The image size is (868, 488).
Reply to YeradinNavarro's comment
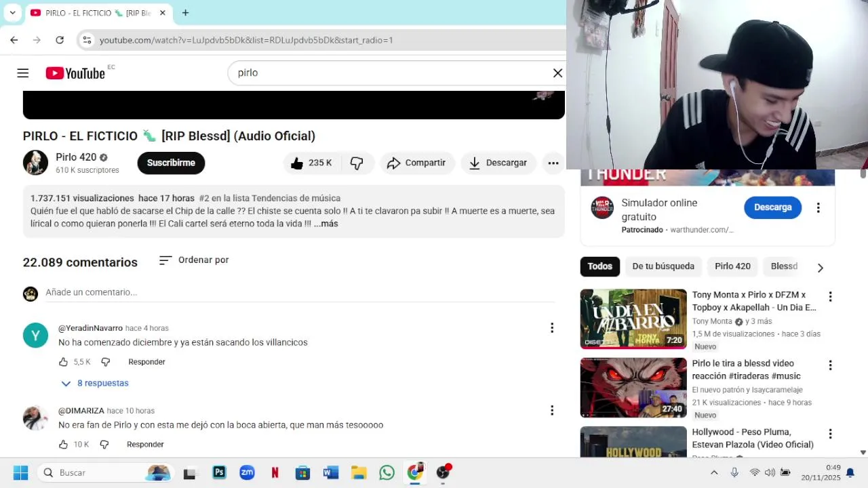[146, 362]
